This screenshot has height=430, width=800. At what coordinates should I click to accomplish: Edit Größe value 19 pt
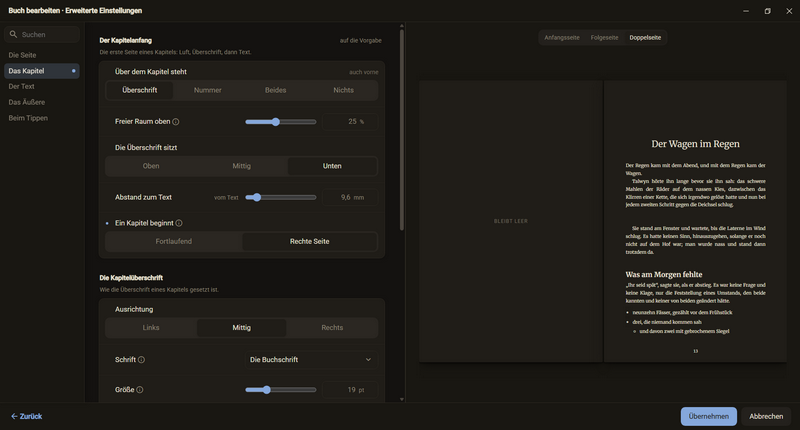click(x=350, y=390)
